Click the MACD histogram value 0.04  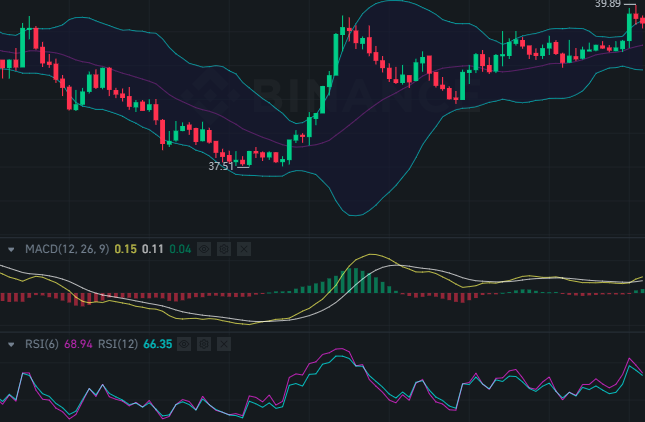(180, 249)
